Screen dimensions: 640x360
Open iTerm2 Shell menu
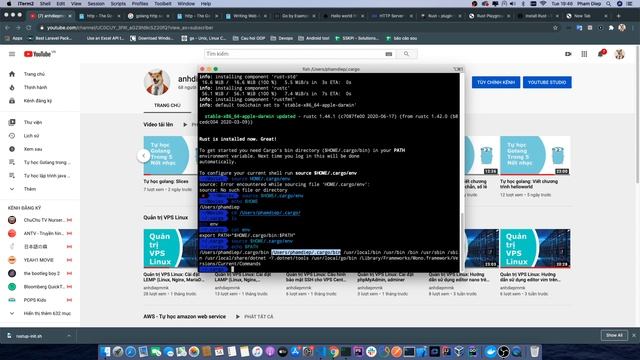point(45,4)
